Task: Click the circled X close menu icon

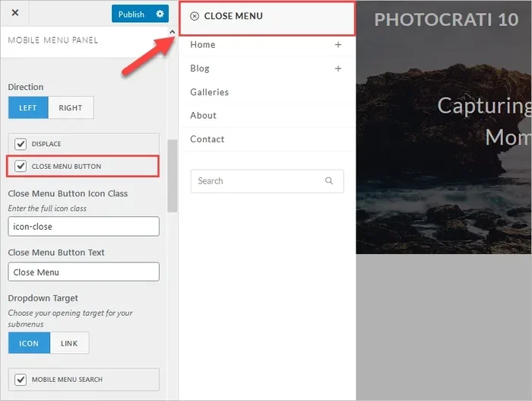Action: (x=195, y=16)
